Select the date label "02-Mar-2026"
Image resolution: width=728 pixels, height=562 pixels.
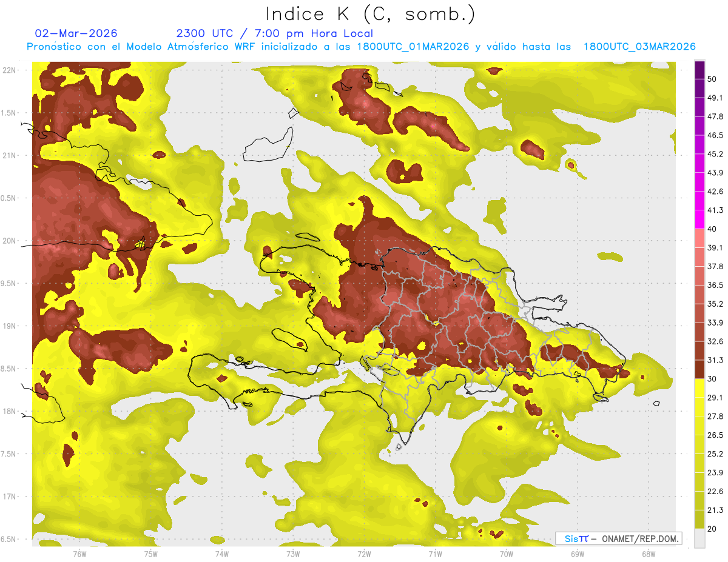coord(76,33)
